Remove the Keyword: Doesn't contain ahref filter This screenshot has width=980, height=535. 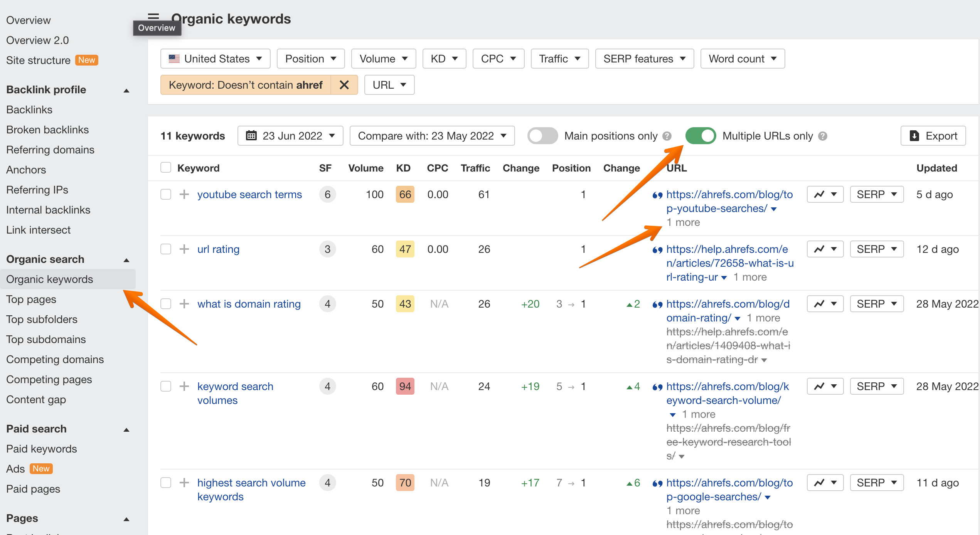344,85
